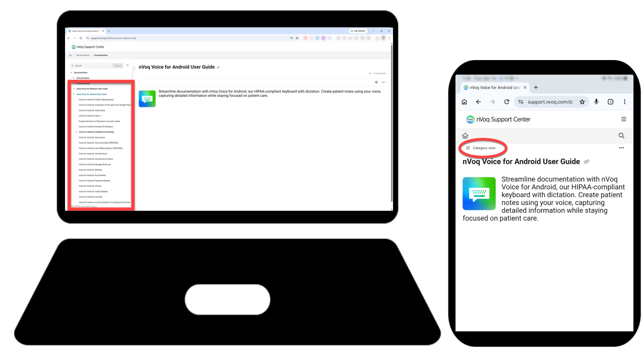Expand Voice for Android: Intelligent Formatting
This screenshot has width=644, height=350.
pyautogui.click(x=77, y=132)
